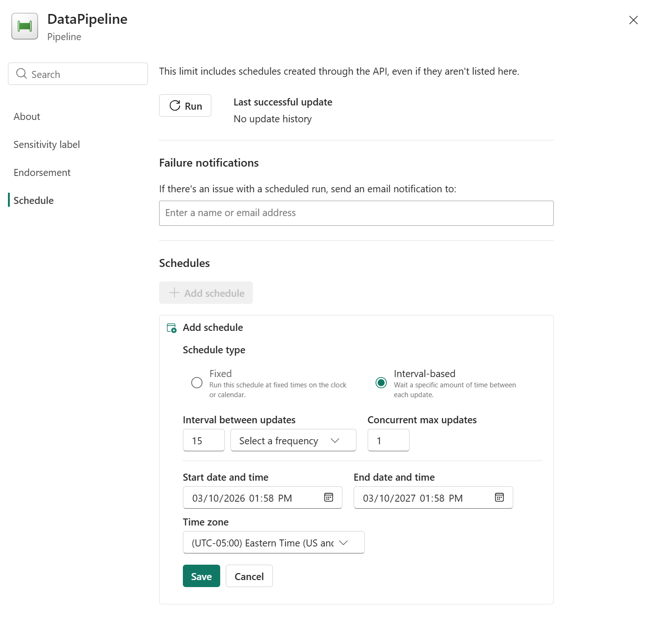Viewport: 648px width, 644px height.
Task: Click the search magnifier icon
Action: click(x=21, y=74)
